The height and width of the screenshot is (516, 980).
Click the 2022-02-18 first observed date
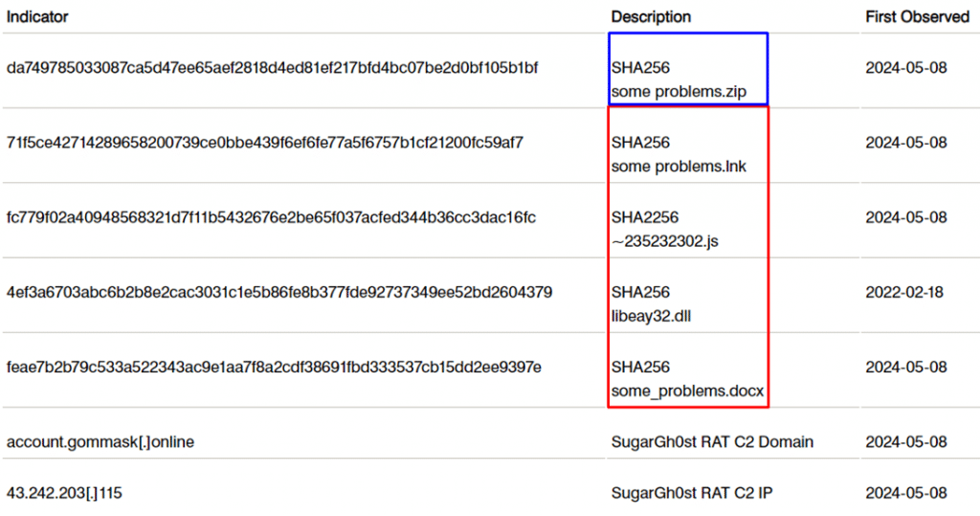(x=904, y=292)
